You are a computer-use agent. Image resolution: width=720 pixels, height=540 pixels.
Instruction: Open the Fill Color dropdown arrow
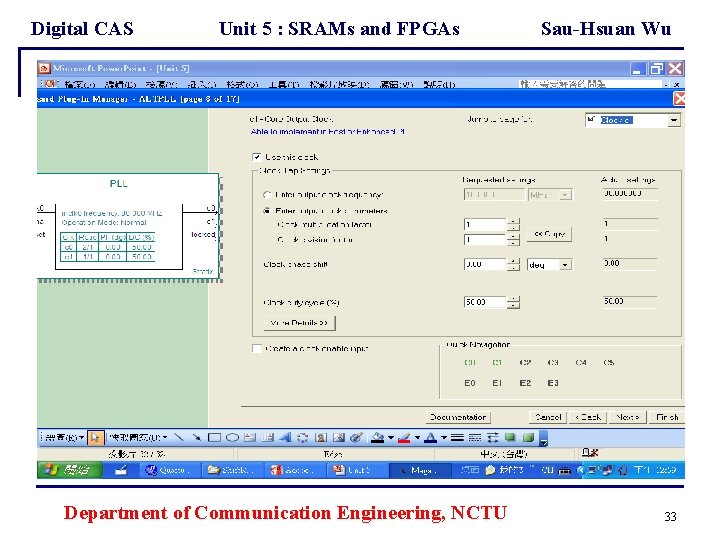[391, 438]
